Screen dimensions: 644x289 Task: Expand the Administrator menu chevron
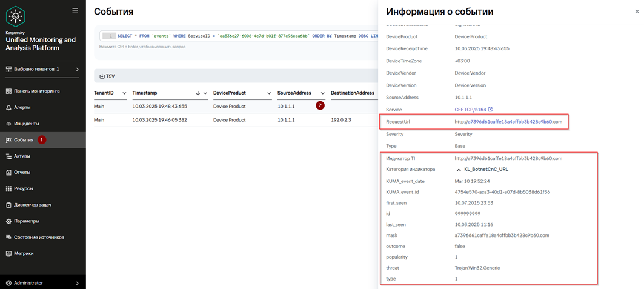77,283
